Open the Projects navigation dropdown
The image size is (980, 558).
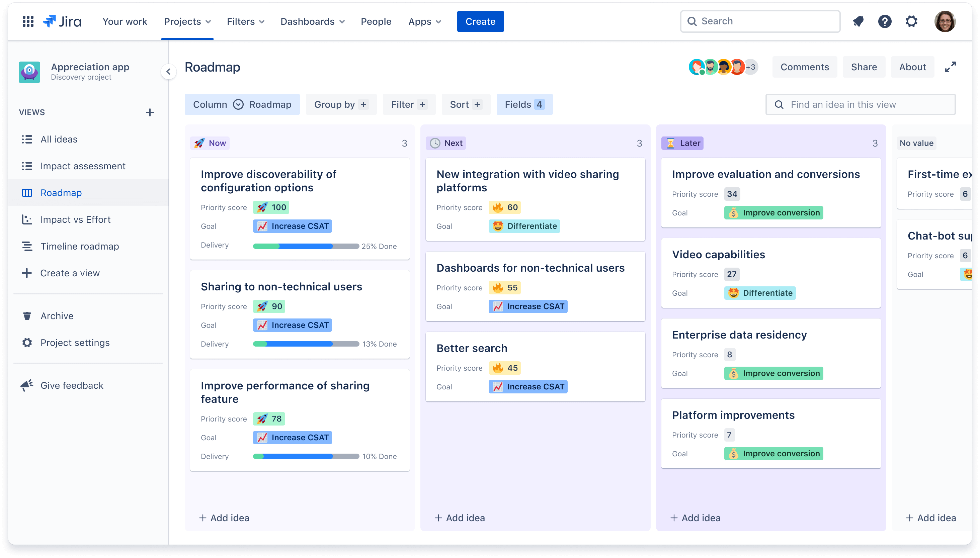coord(188,21)
